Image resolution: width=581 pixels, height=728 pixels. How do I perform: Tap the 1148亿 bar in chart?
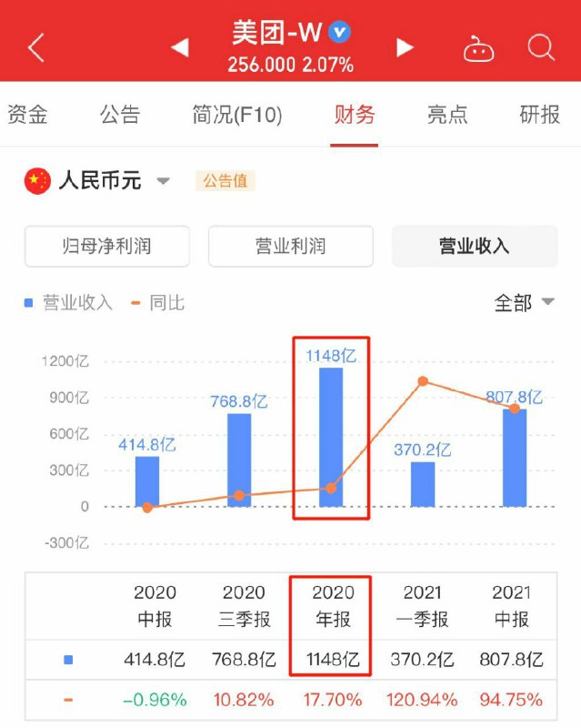(x=331, y=438)
